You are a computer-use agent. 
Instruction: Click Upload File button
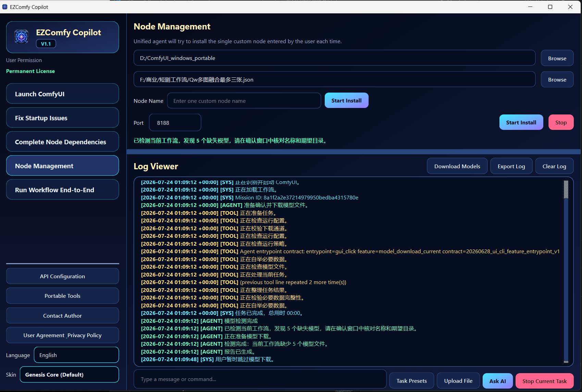pyautogui.click(x=458, y=381)
